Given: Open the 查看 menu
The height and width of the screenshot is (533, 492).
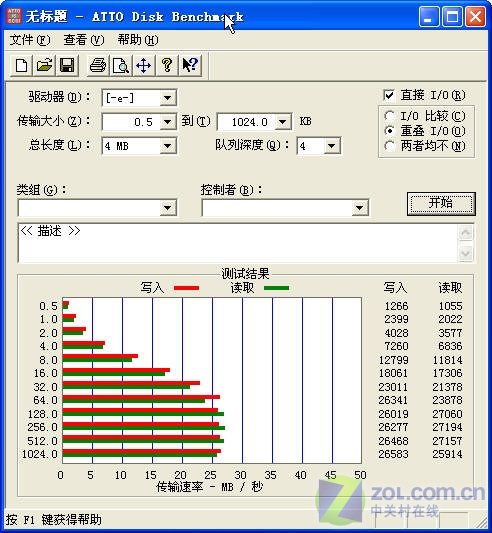Looking at the screenshot, I should pos(84,40).
